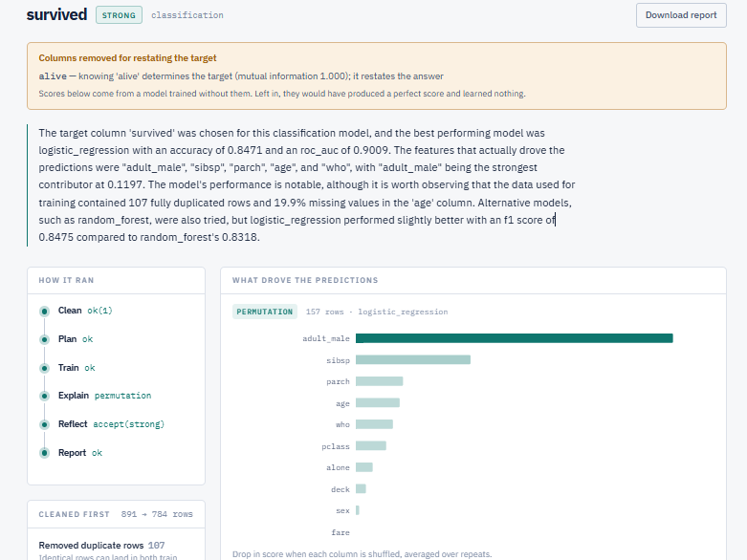This screenshot has width=747, height=560.
Task: Click the 'fare' feature label
Action: coord(341,532)
